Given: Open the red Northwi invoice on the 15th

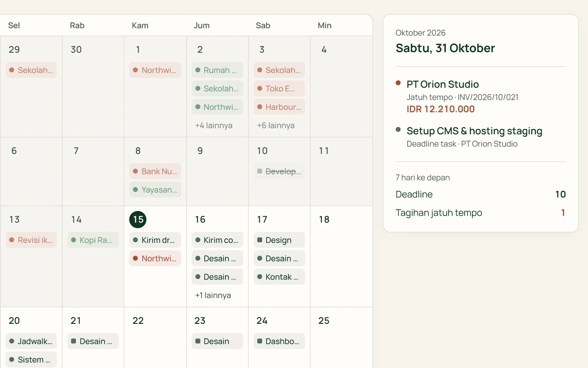Looking at the screenshot, I should tap(155, 258).
